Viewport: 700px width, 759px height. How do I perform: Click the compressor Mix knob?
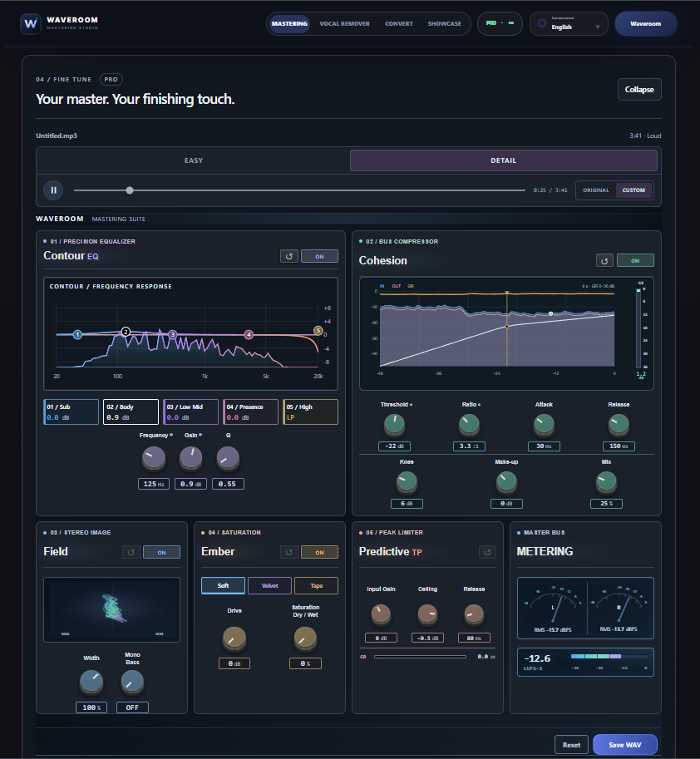coord(606,482)
